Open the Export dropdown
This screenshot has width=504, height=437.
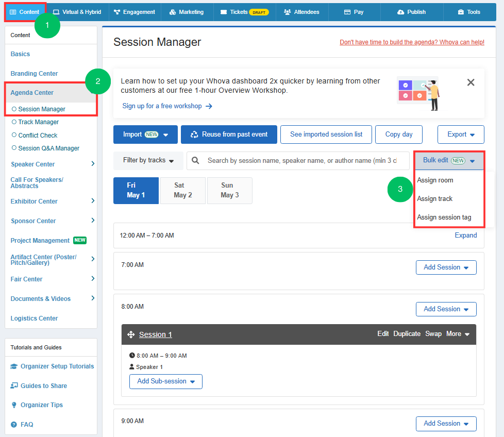(461, 135)
